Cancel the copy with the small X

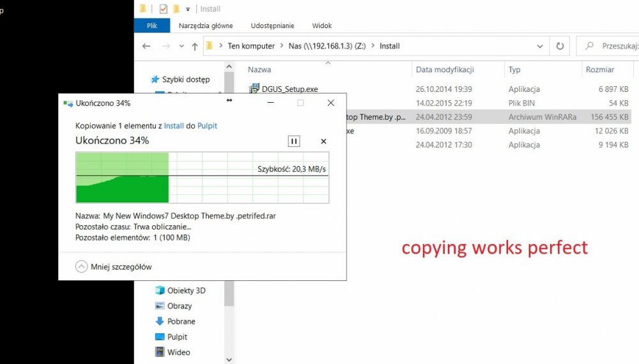click(x=323, y=141)
